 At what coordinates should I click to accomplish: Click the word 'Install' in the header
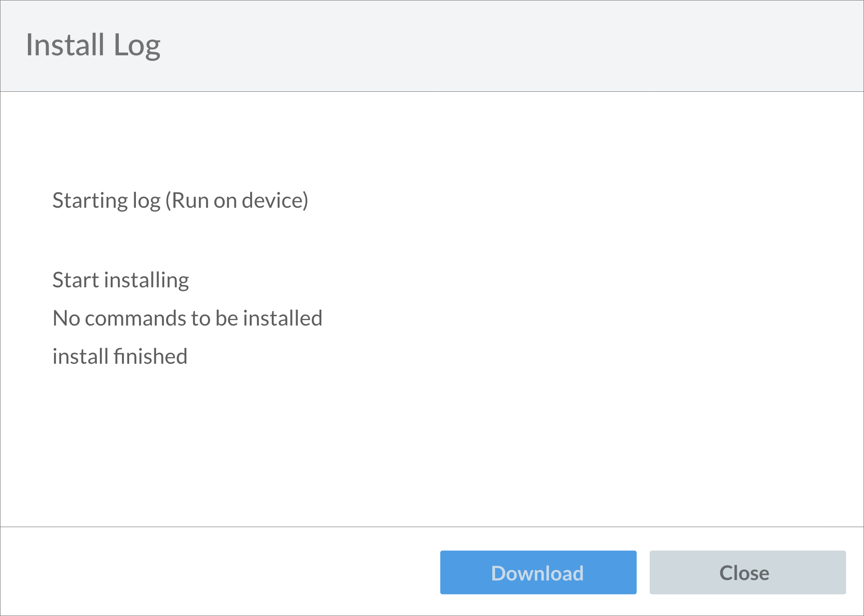click(x=66, y=45)
